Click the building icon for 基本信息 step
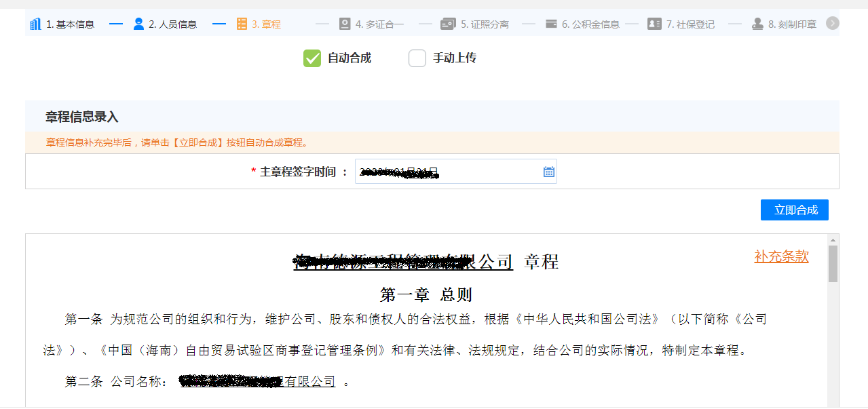Viewport: 868px width, 409px height. point(35,24)
